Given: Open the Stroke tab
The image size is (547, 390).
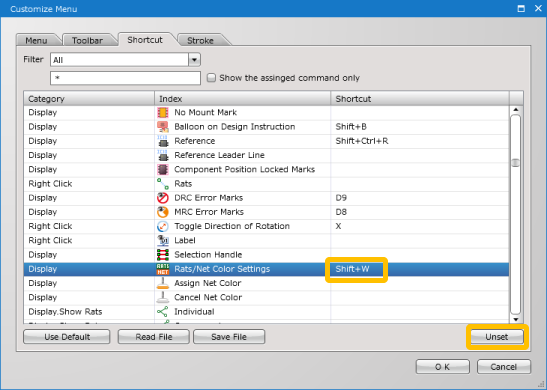Looking at the screenshot, I should tap(200, 40).
